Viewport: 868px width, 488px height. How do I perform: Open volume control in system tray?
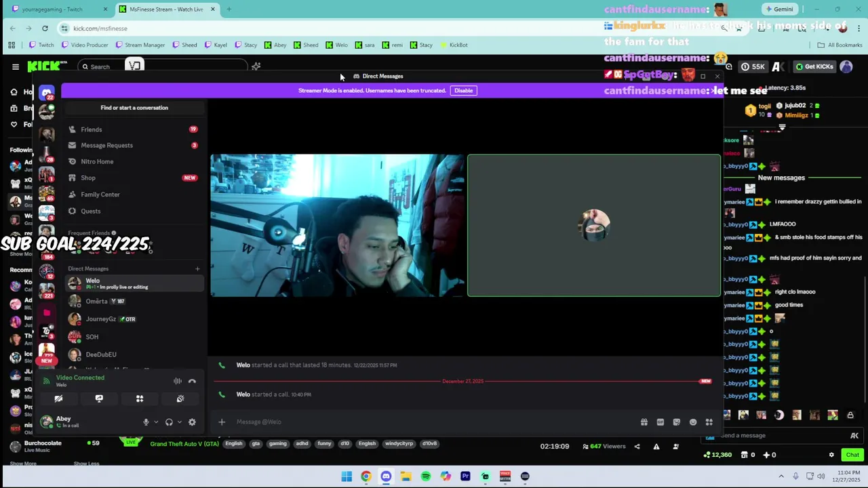click(x=821, y=476)
